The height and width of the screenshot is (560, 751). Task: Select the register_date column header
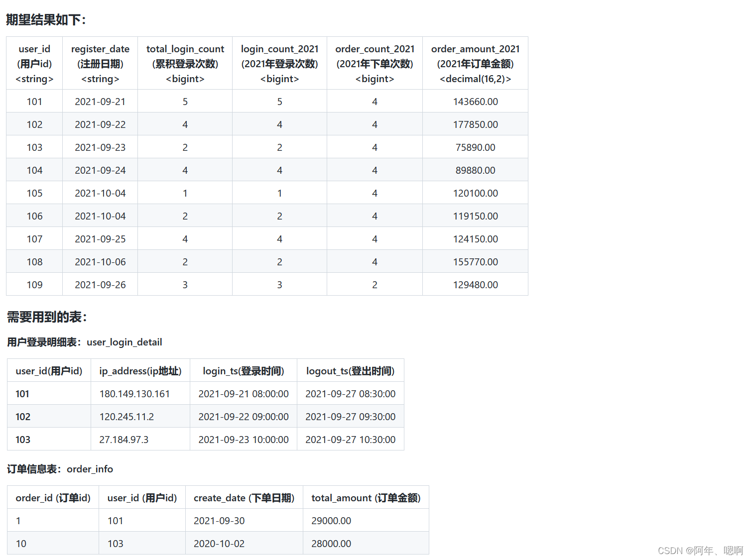click(x=100, y=63)
